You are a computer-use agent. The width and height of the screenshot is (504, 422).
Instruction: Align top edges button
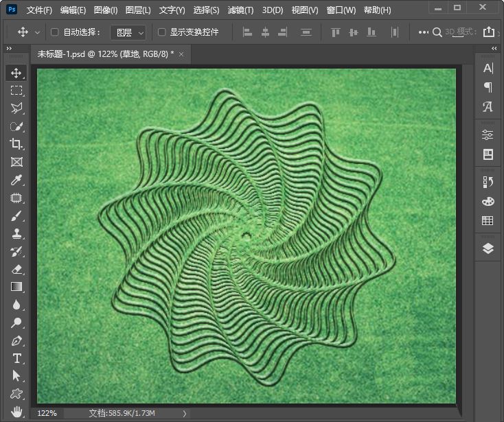click(335, 32)
